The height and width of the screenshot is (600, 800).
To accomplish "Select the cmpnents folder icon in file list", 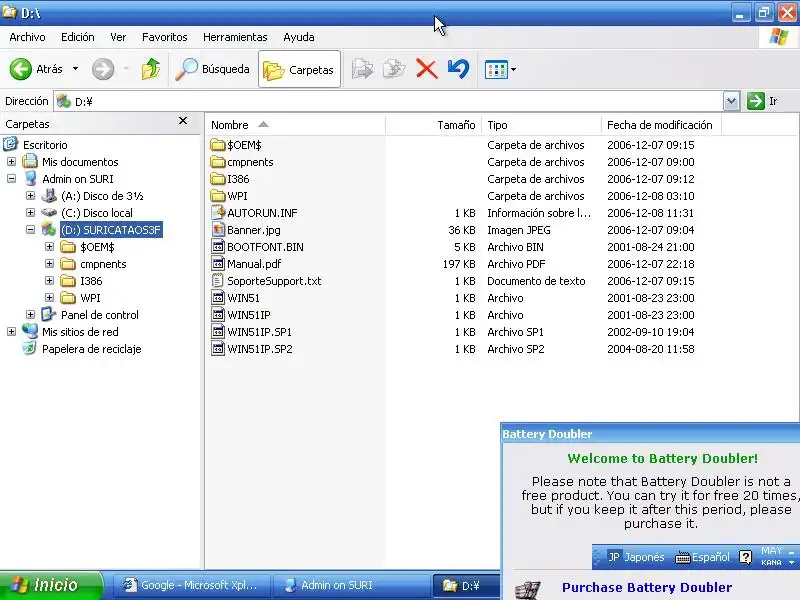I will coord(218,162).
